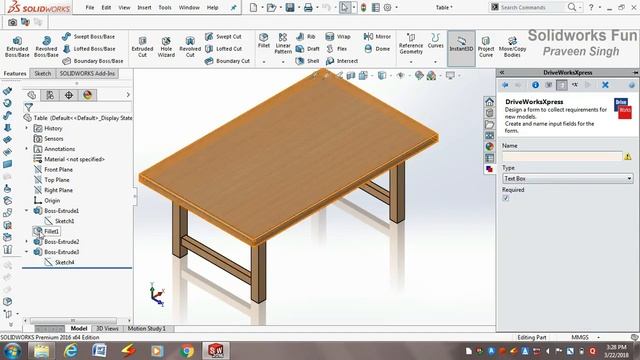
Task: Select the Revolved Cut tool
Action: coord(190,47)
